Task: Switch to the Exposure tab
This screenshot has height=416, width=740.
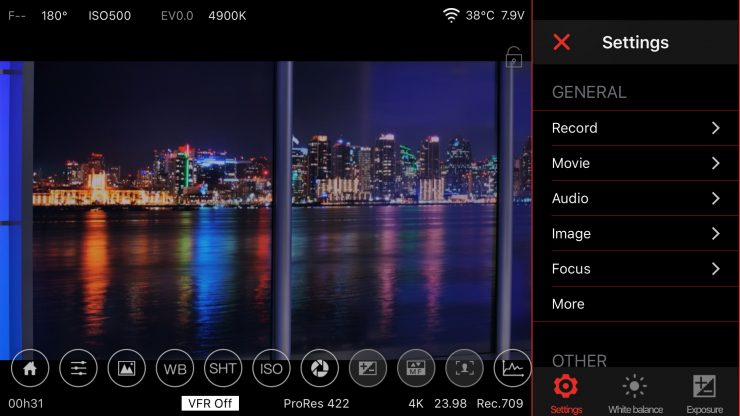Action: pyautogui.click(x=704, y=393)
